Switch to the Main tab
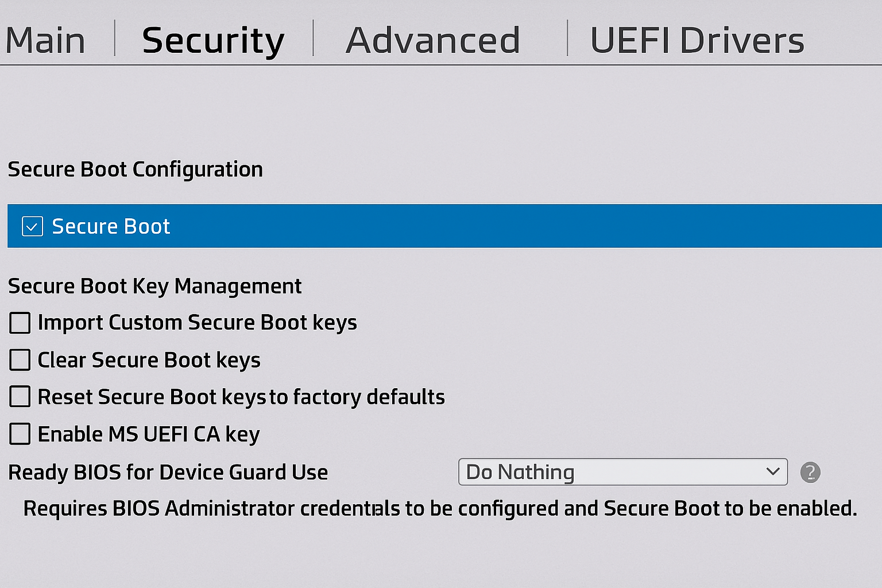This screenshot has width=882, height=588. pos(45,40)
